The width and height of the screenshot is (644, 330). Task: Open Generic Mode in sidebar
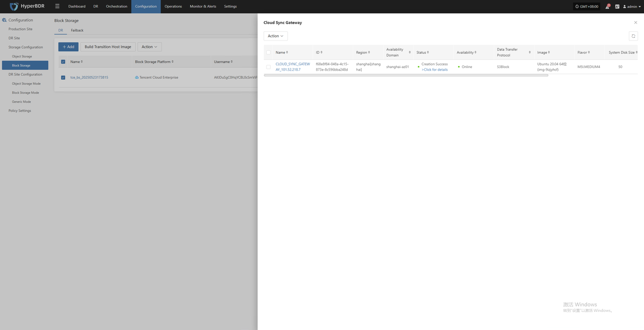pos(22,102)
